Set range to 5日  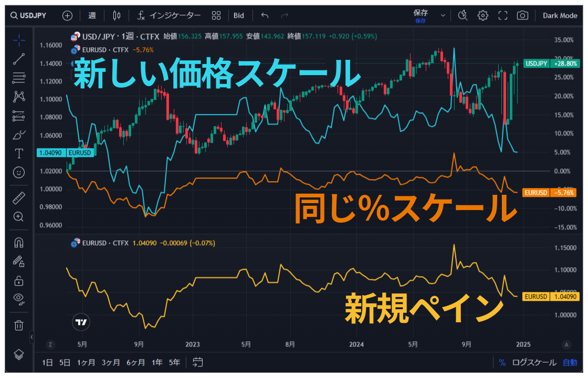(65, 362)
